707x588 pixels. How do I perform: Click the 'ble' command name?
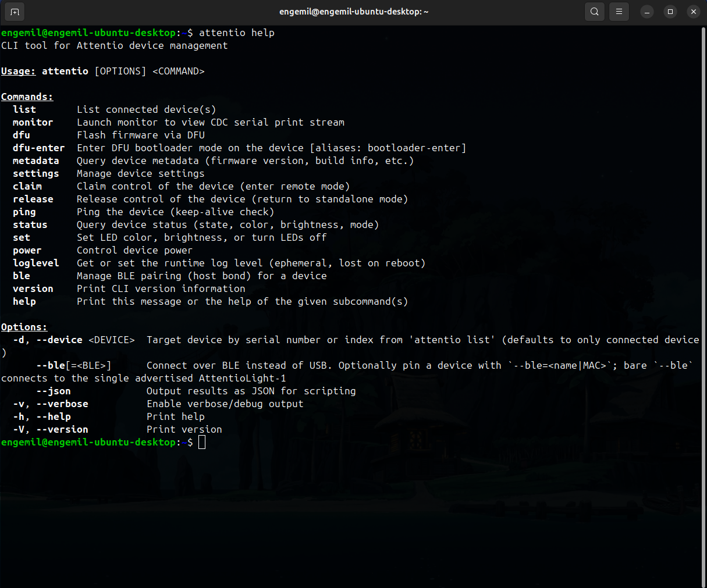tap(22, 276)
